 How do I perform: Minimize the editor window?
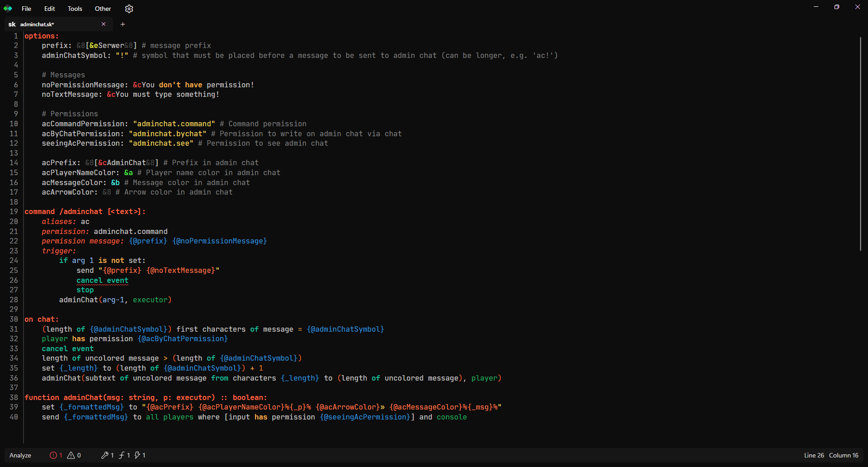[x=816, y=7]
